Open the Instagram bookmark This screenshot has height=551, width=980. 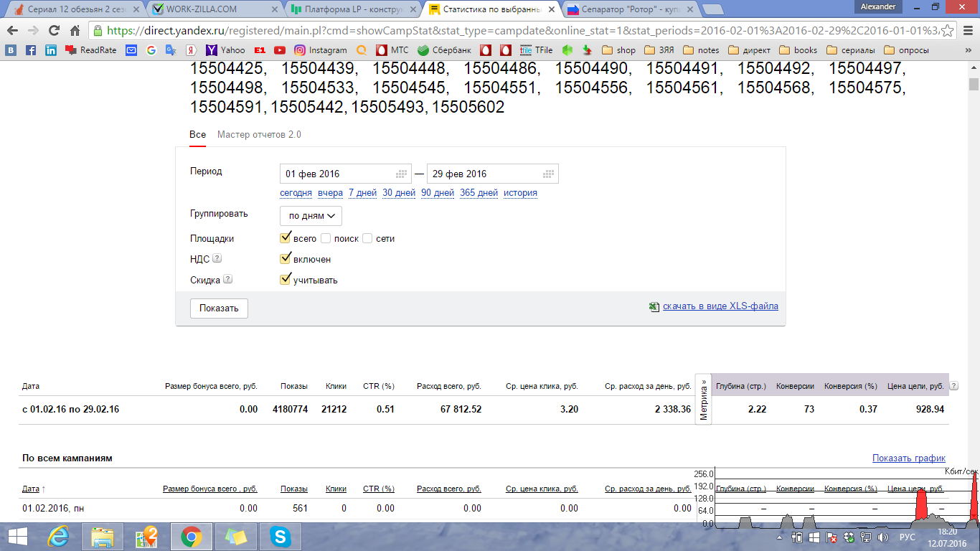click(321, 50)
